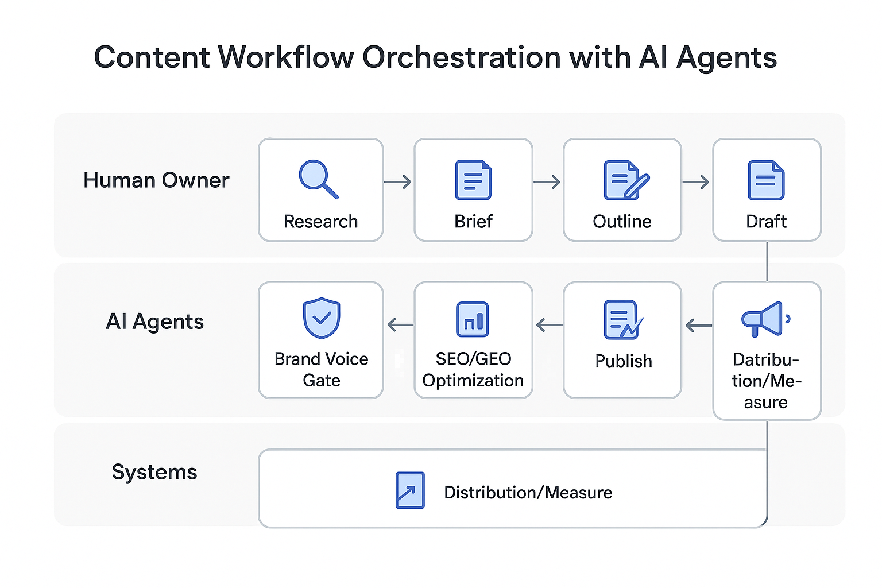Toggle the SEO/GEO Optimization step
This screenshot has width=882, height=588.
tap(473, 340)
